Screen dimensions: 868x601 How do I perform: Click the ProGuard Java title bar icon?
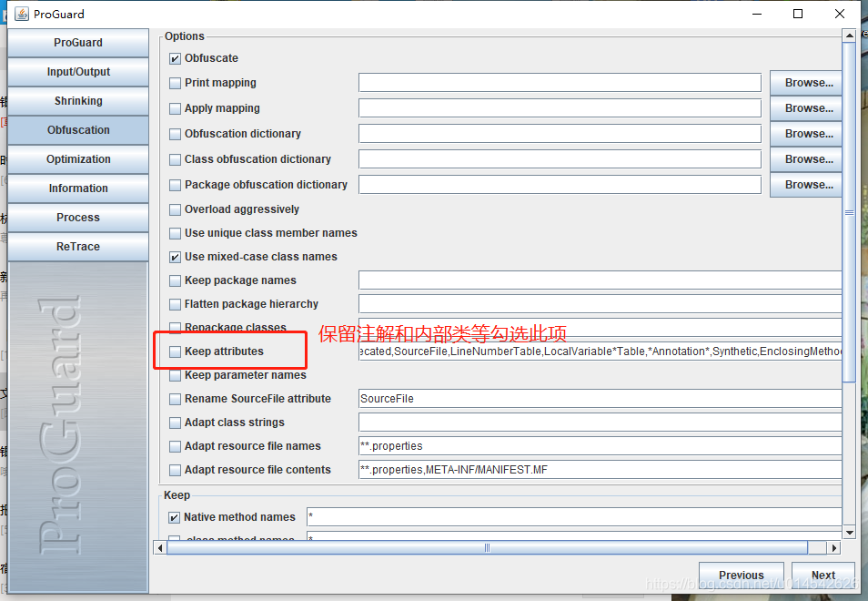tap(22, 14)
